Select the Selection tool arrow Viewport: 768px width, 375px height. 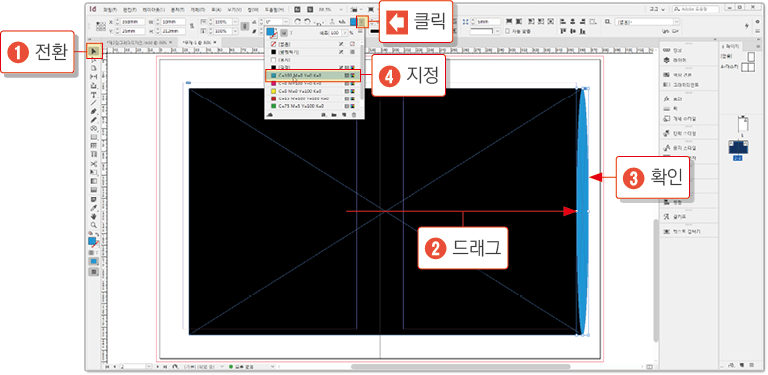(94, 51)
